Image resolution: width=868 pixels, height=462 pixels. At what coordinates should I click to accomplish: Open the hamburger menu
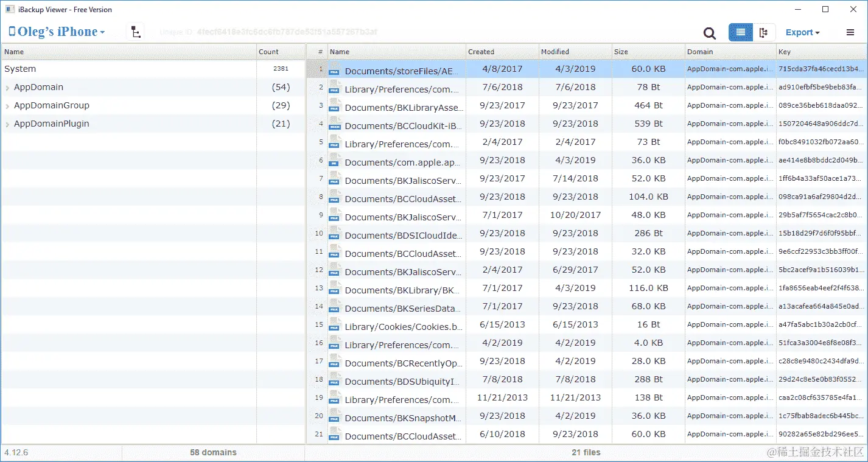click(850, 33)
